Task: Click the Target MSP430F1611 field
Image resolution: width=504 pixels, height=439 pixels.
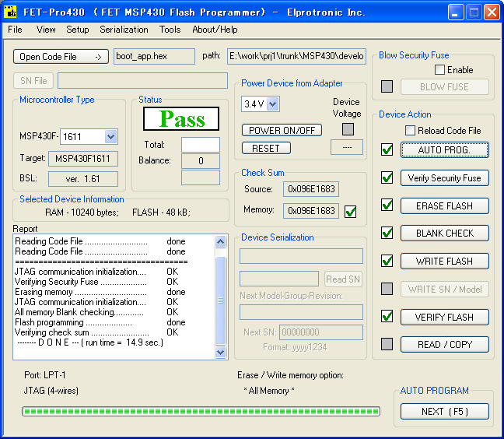Action: 83,159
